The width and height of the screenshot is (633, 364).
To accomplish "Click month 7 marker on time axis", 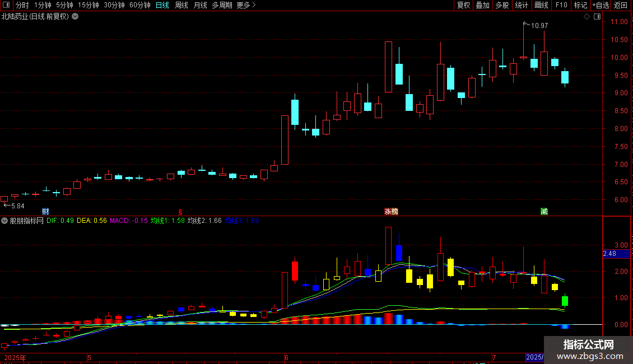I will pyautogui.click(x=494, y=357).
